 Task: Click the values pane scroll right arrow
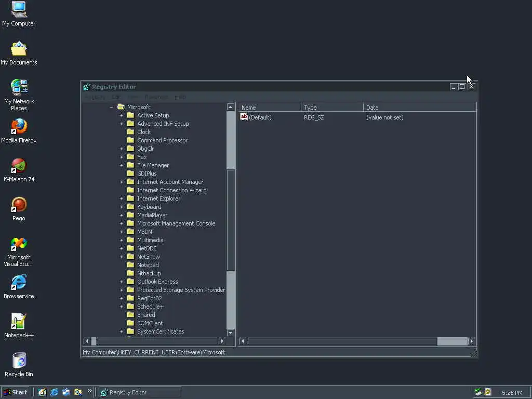[x=471, y=341]
